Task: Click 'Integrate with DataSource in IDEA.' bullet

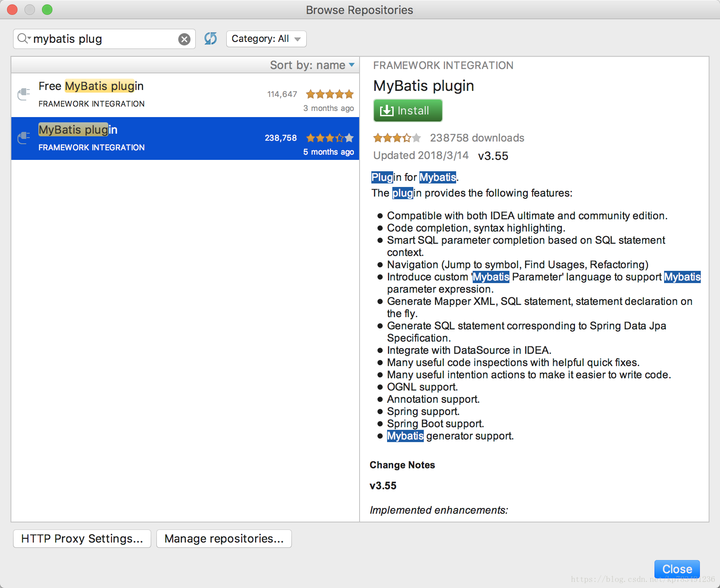Action: tap(469, 350)
